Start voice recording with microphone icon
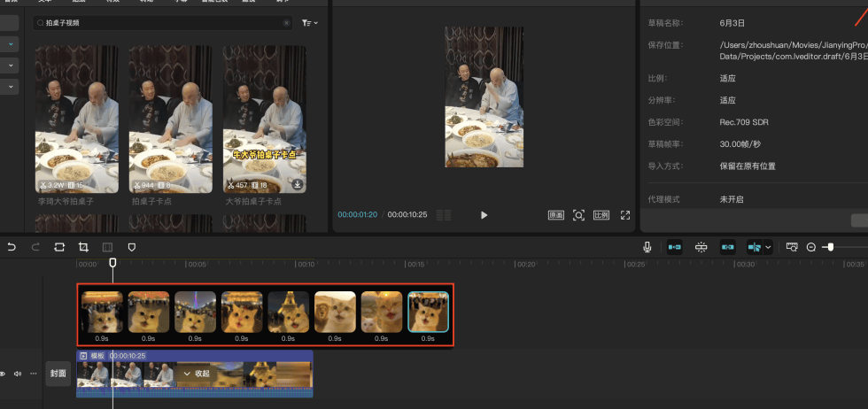868x409 pixels. [x=647, y=247]
